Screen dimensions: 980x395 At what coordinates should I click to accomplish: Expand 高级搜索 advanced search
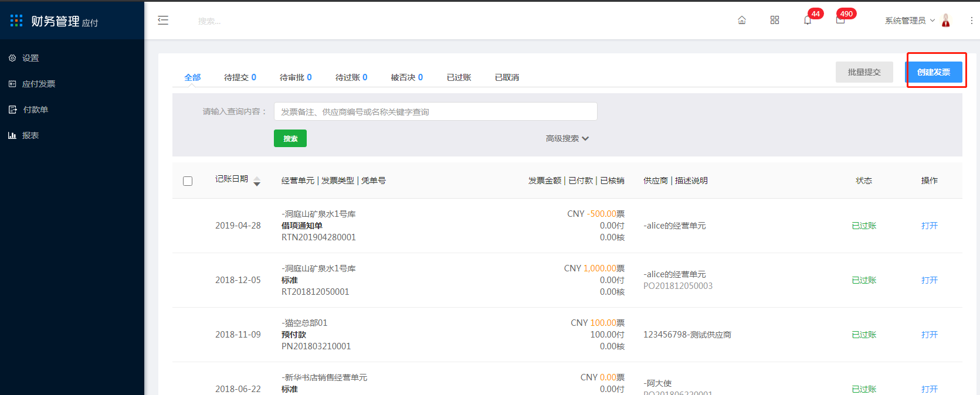(x=567, y=138)
